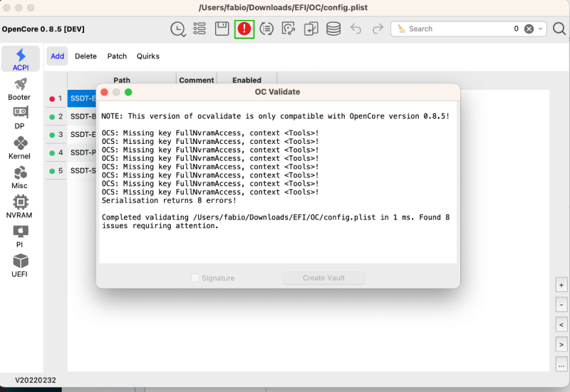Screen dimensions: 570x392
Task: Click the ... more options button
Action: [561, 364]
